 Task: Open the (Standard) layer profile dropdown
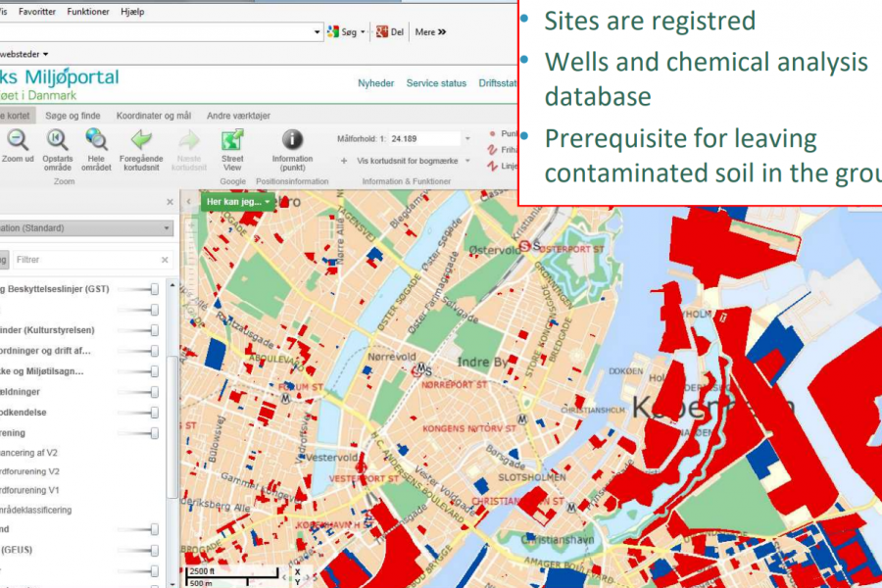84,228
